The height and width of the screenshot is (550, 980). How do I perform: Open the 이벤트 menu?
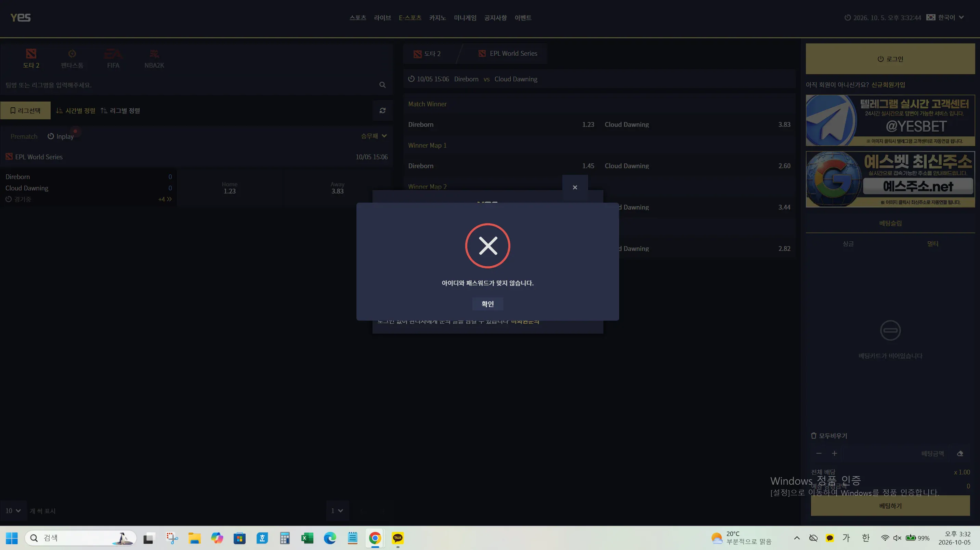coord(523,18)
